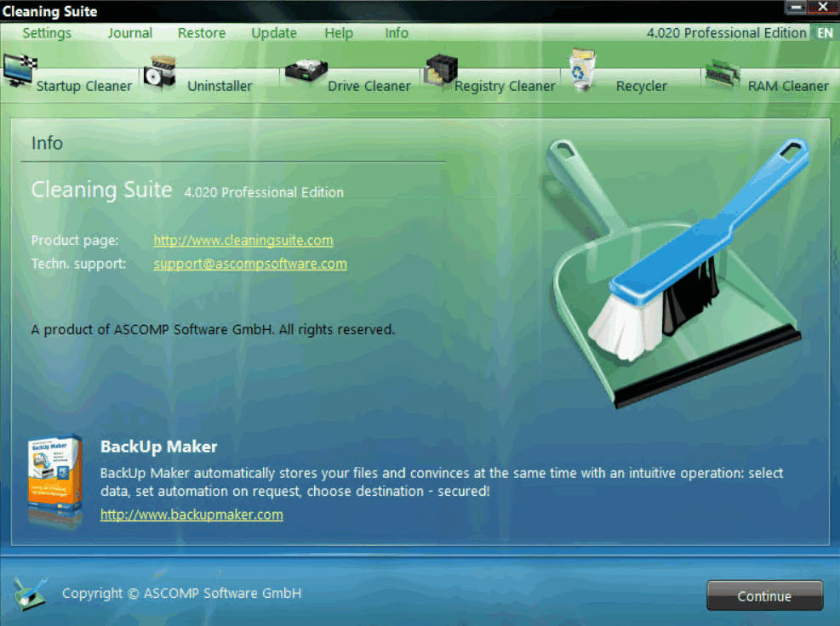Click the '4.020 Professional Edition' text in menu bar
Viewport: 840px width, 626px height.
[x=727, y=33]
